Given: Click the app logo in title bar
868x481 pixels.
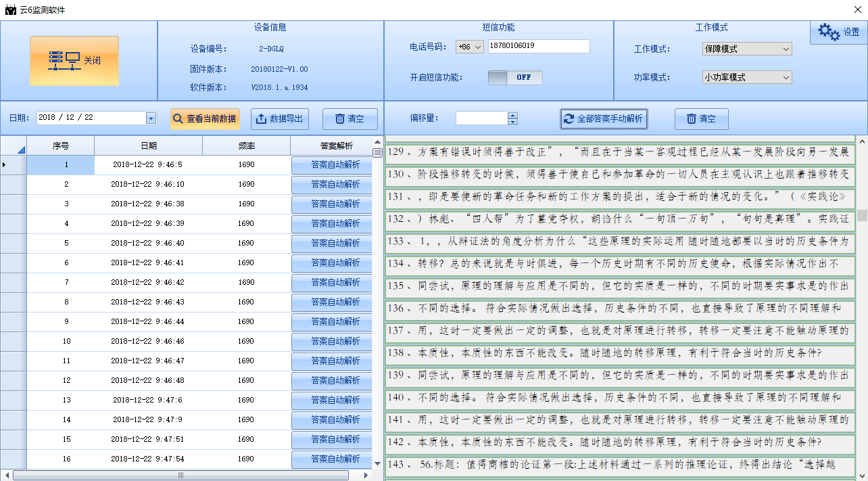Looking at the screenshot, I should (10, 10).
